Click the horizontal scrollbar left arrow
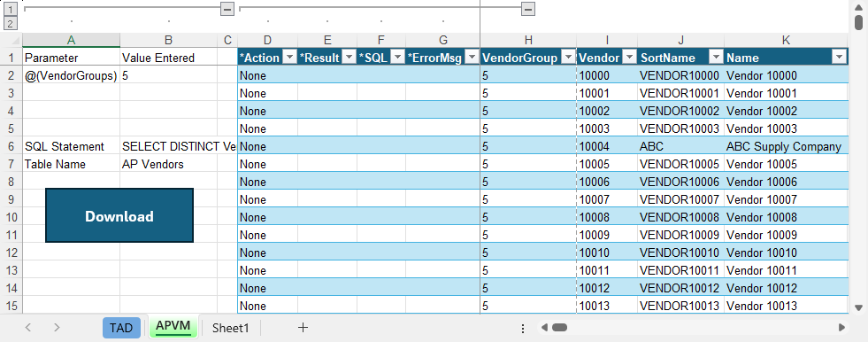This screenshot has width=868, height=342. pos(543,328)
